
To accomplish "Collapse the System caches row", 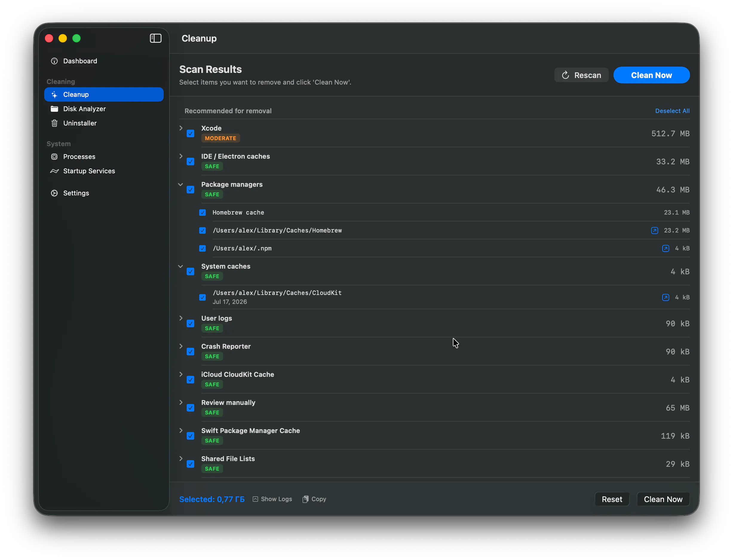I will [x=181, y=266].
